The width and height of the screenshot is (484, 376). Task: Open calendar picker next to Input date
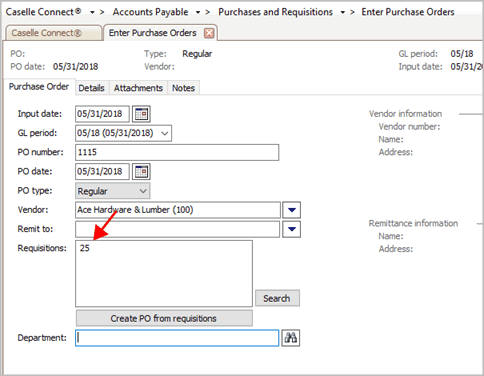click(x=141, y=114)
